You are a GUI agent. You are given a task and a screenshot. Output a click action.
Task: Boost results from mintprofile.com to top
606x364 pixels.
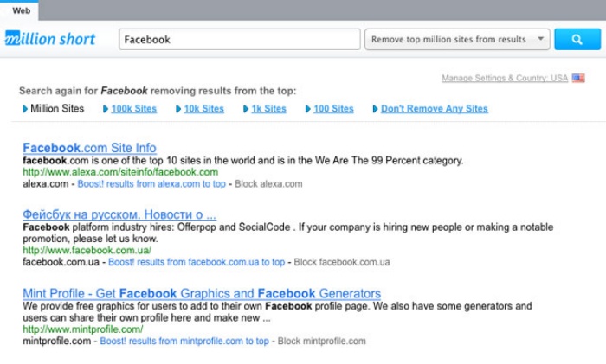coord(184,341)
